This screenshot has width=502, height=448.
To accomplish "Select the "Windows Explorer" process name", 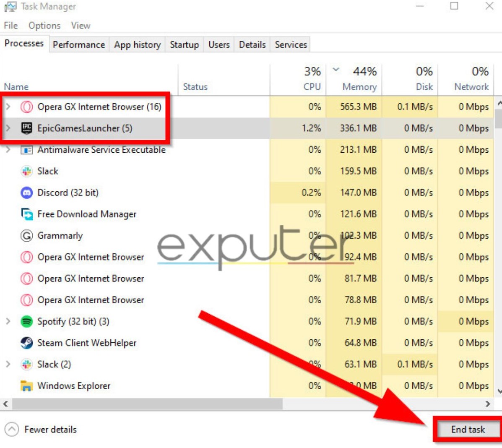I will [74, 385].
